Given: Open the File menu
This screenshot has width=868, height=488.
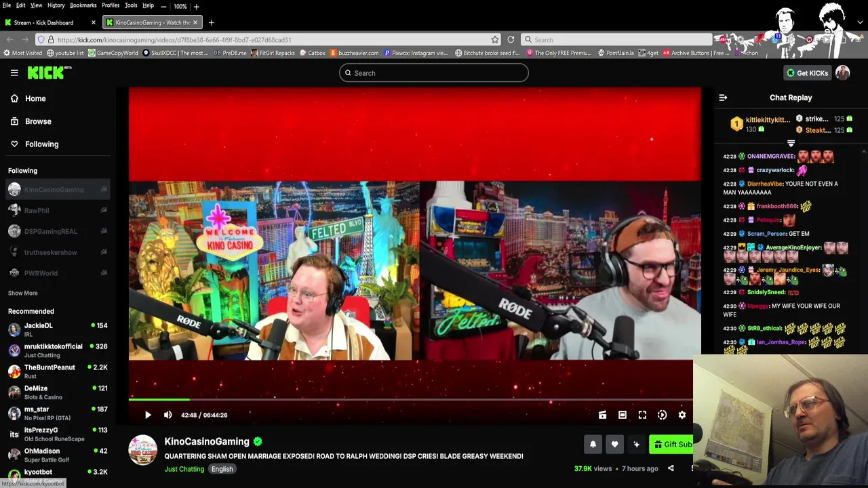Looking at the screenshot, I should click(x=7, y=5).
